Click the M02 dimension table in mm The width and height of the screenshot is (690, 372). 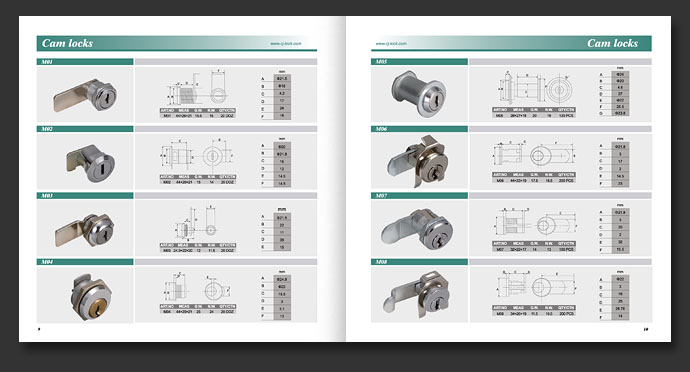point(276,162)
